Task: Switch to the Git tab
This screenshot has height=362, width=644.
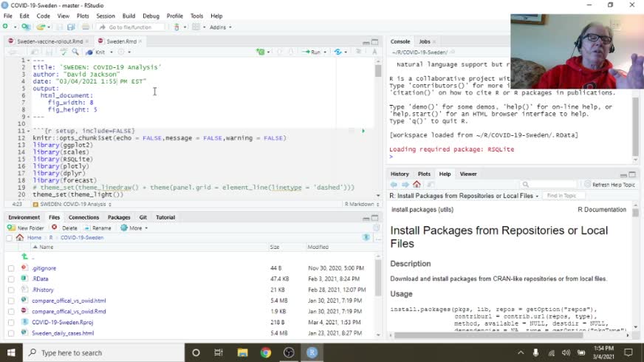Action: tap(143, 217)
